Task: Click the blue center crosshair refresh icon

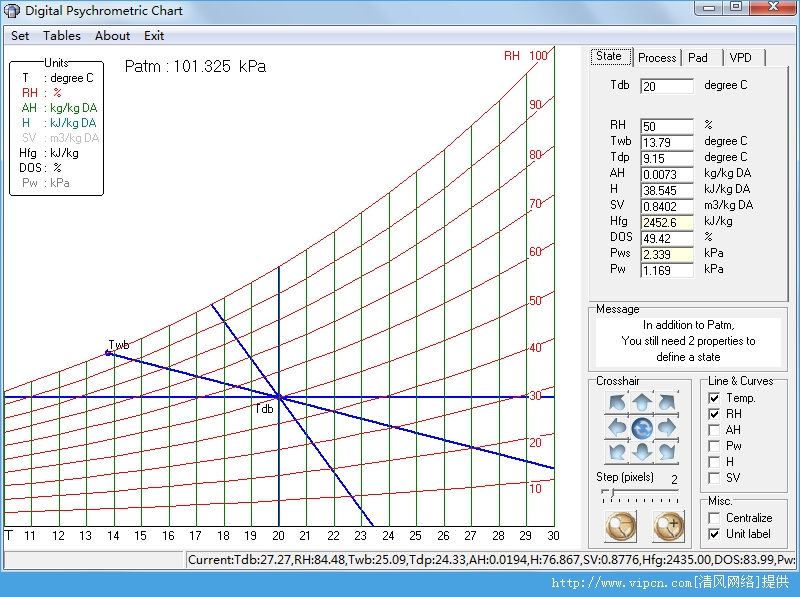Action: point(641,428)
